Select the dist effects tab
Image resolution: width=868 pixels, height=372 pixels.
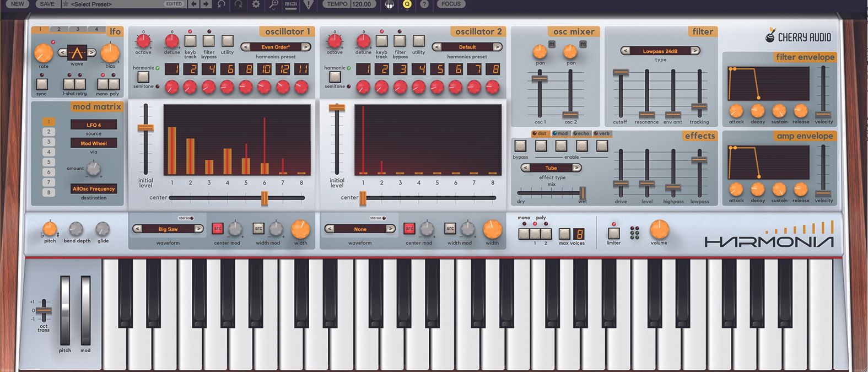coord(541,133)
